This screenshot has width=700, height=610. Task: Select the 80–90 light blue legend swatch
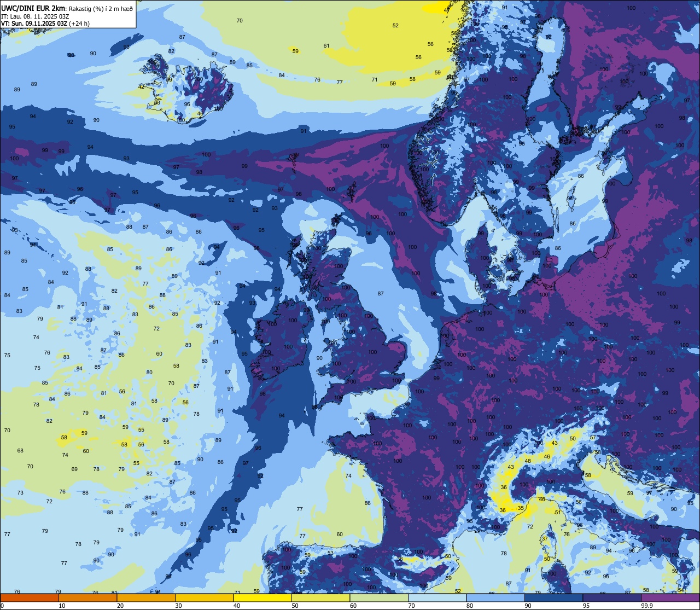[x=495, y=597]
